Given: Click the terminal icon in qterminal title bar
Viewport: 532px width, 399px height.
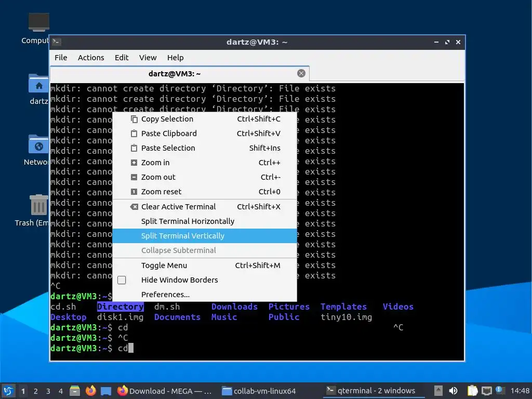Looking at the screenshot, I should 57,42.
